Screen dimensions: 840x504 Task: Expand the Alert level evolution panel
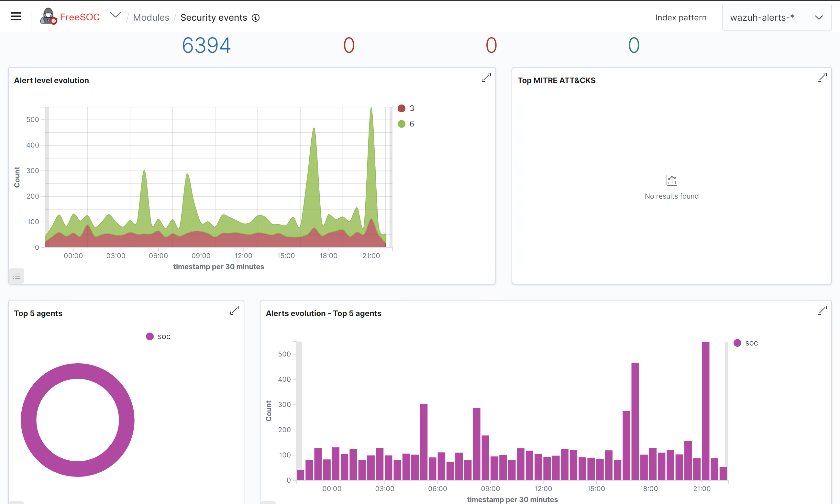pos(486,77)
